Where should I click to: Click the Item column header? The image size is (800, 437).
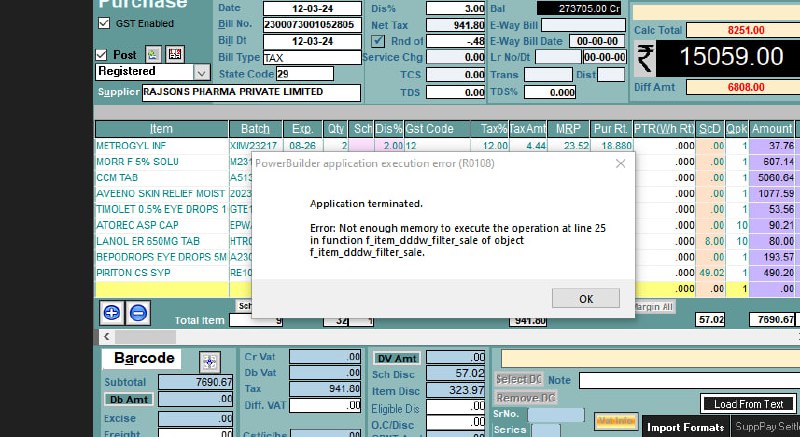click(x=161, y=129)
